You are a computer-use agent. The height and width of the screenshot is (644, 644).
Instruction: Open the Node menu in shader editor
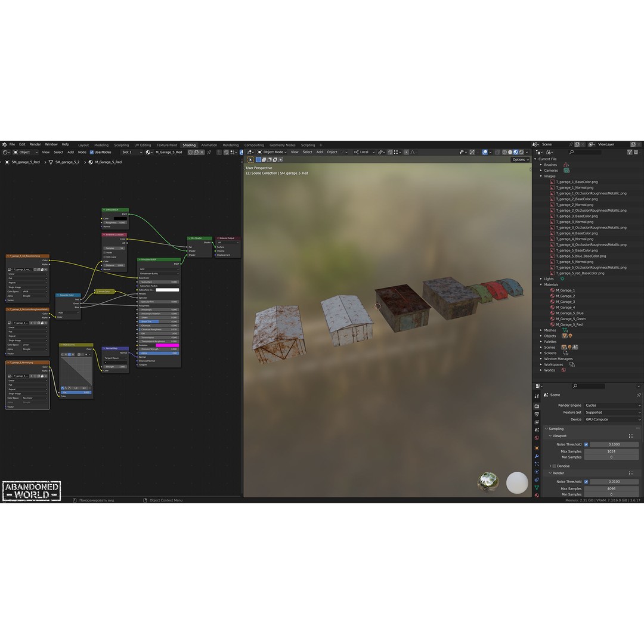(x=82, y=153)
